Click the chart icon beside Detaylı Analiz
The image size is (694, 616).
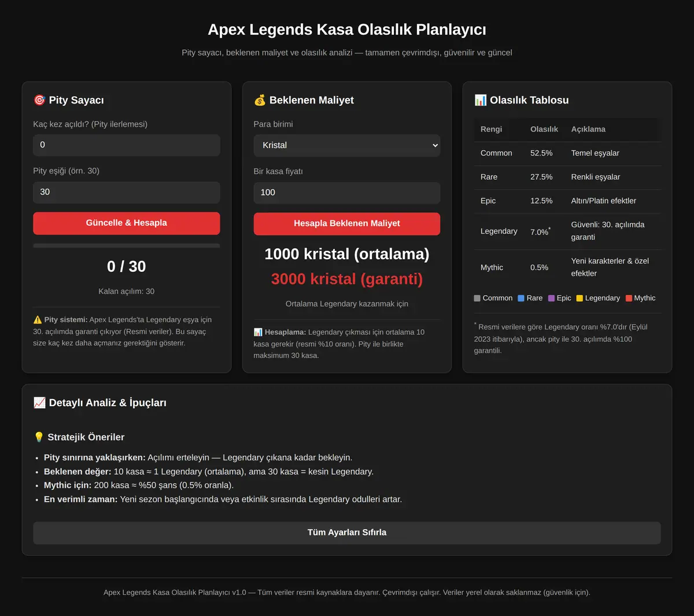click(x=39, y=403)
